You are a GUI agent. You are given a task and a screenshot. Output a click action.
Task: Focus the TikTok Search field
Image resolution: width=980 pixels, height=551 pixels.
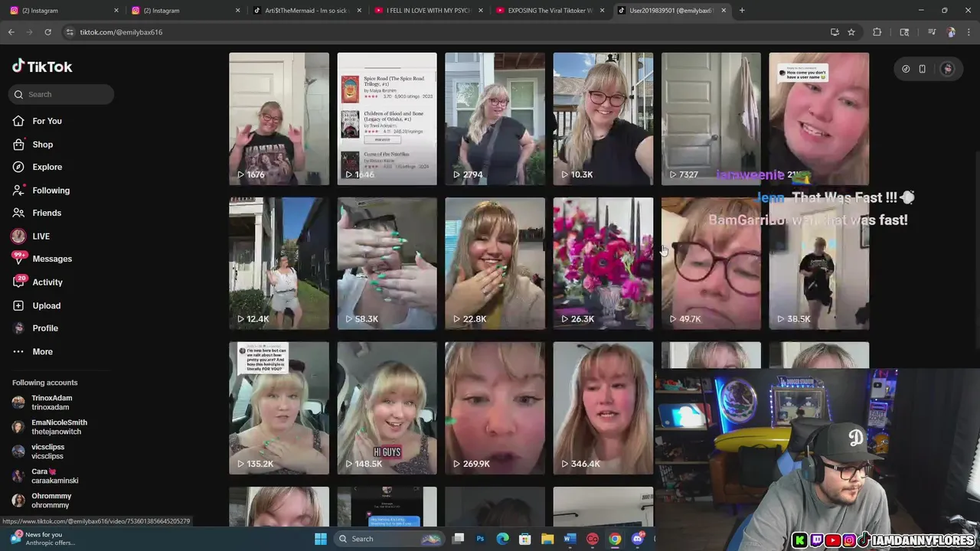(x=61, y=94)
